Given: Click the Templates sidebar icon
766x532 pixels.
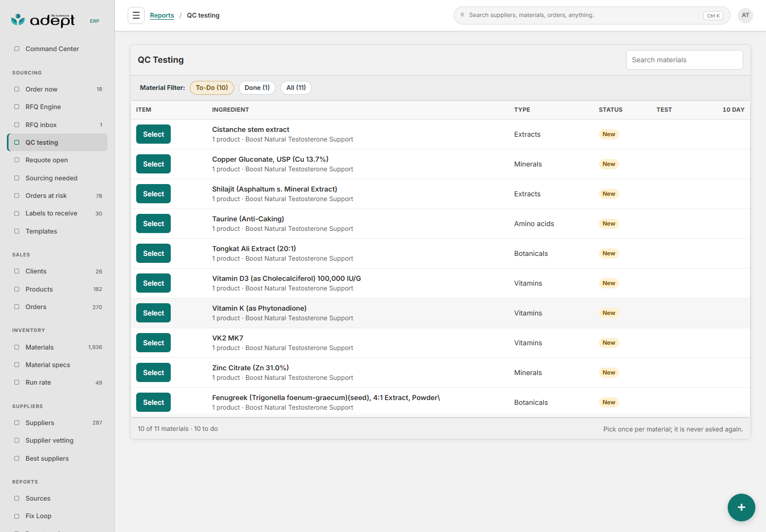Looking at the screenshot, I should point(16,231).
